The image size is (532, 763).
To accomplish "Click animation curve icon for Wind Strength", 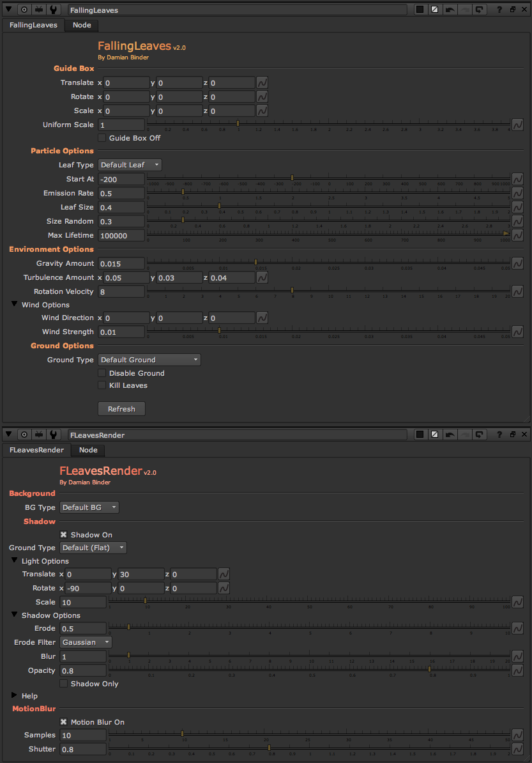I will (517, 332).
